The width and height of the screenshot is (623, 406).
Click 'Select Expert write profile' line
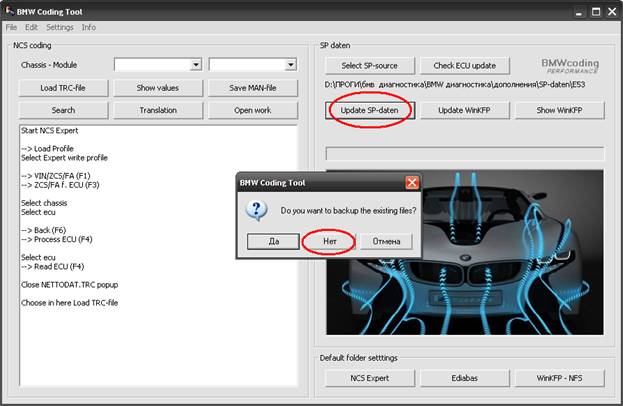pyautogui.click(x=64, y=158)
